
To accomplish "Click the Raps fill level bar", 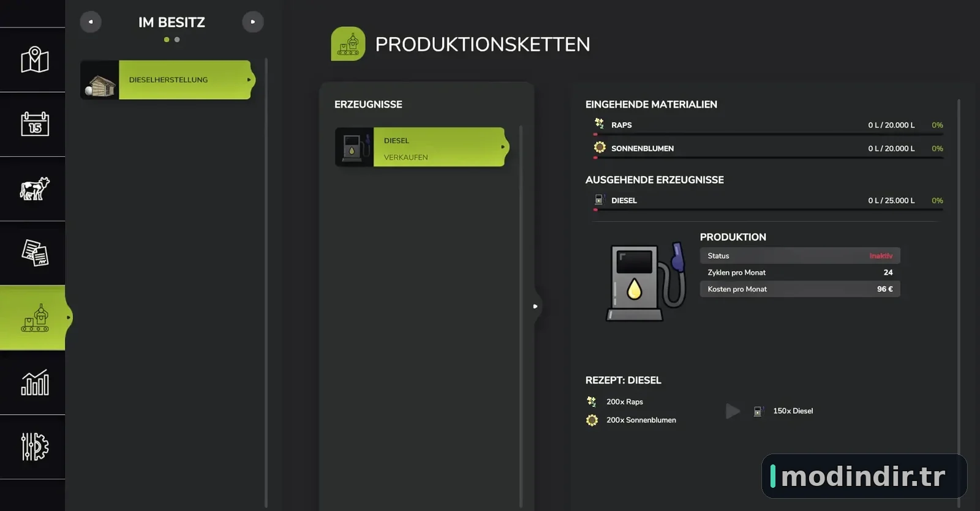I will (x=768, y=134).
